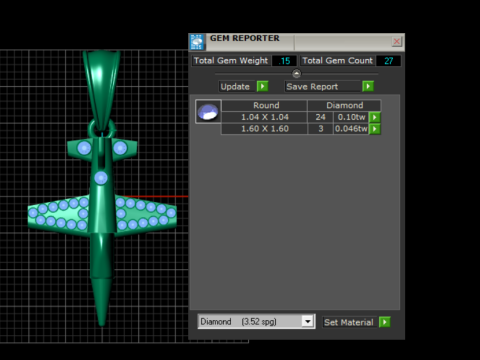This screenshot has width=480, height=360.
Task: Click the Total Gem Count value 27
Action: click(389, 61)
